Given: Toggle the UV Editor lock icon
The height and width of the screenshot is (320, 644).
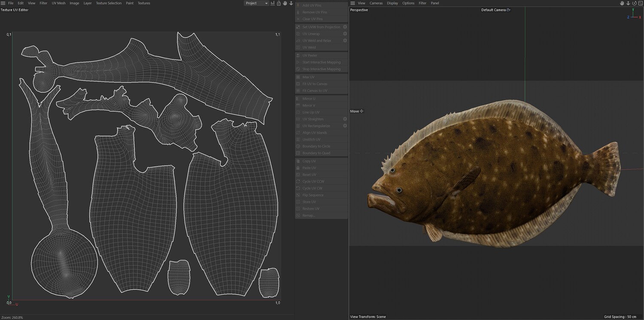Looking at the screenshot, I should click(279, 3).
